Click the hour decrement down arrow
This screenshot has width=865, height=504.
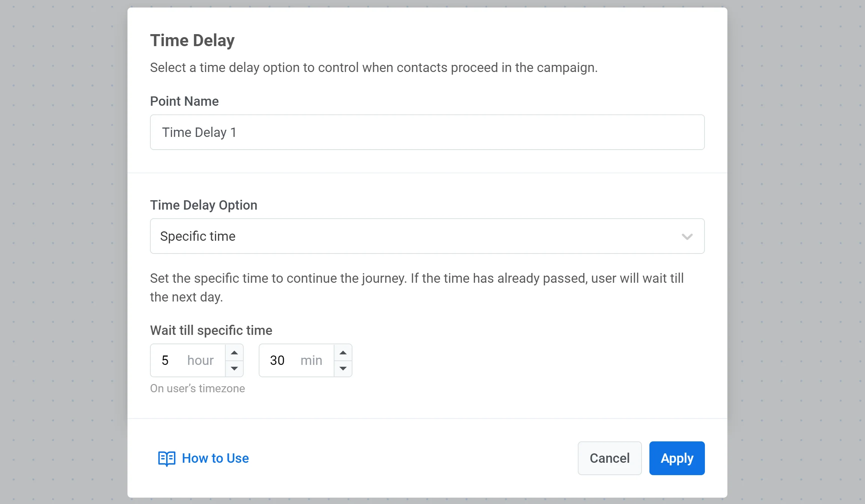pos(234,368)
